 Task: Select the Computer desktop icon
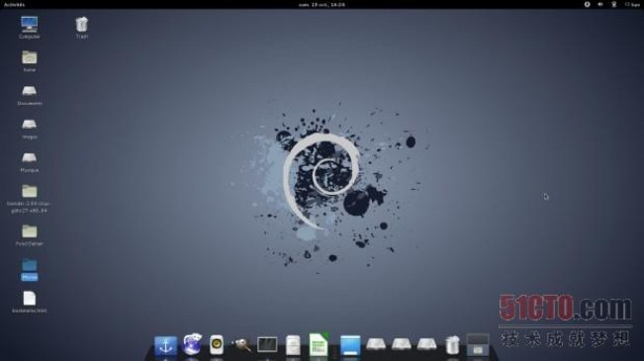[x=29, y=28]
